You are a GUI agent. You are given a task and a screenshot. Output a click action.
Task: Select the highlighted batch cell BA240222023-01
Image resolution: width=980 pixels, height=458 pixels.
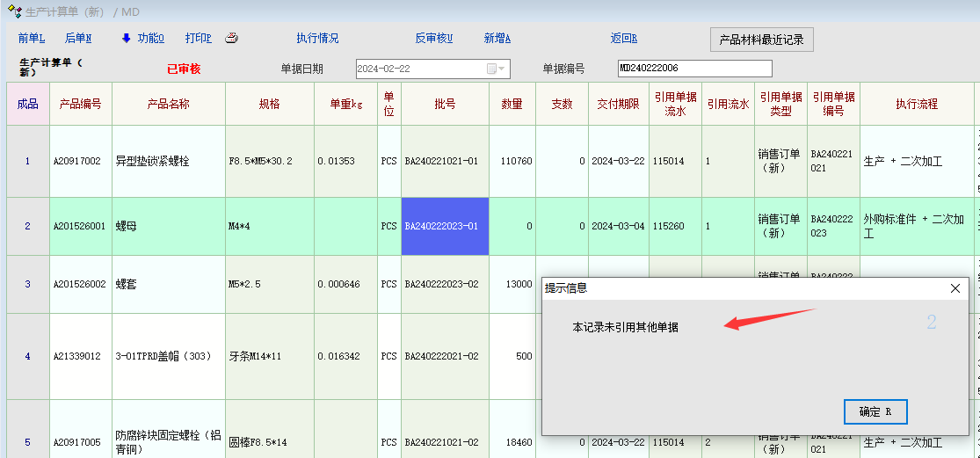tap(445, 227)
